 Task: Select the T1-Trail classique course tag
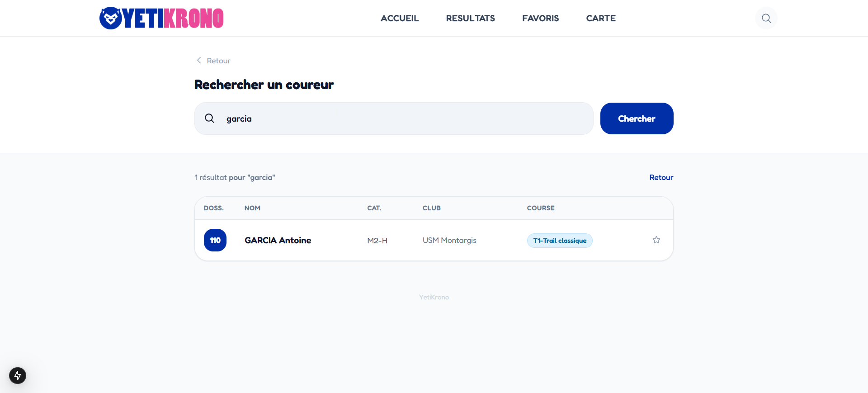559,241
